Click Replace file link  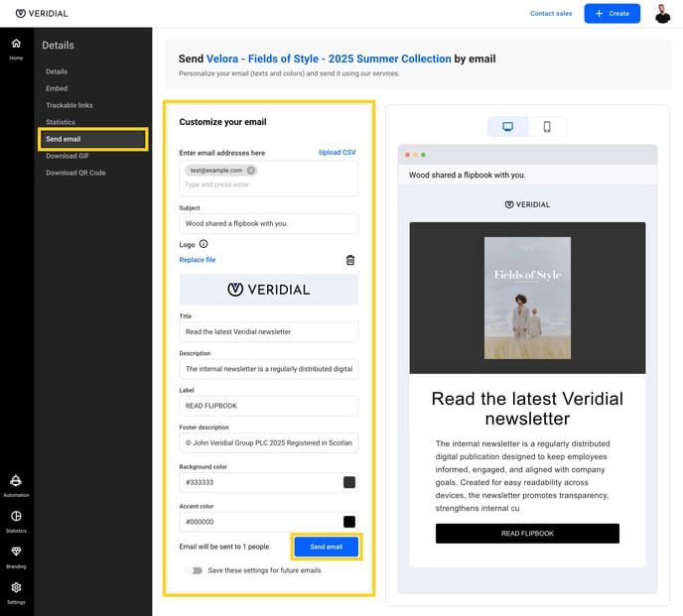pos(198,260)
